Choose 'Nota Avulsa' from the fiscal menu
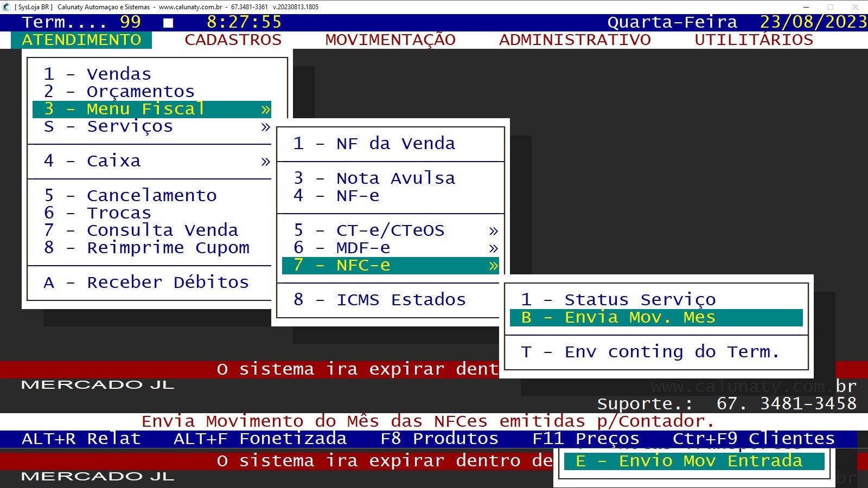Screen dimensions: 868x488 (374, 178)
